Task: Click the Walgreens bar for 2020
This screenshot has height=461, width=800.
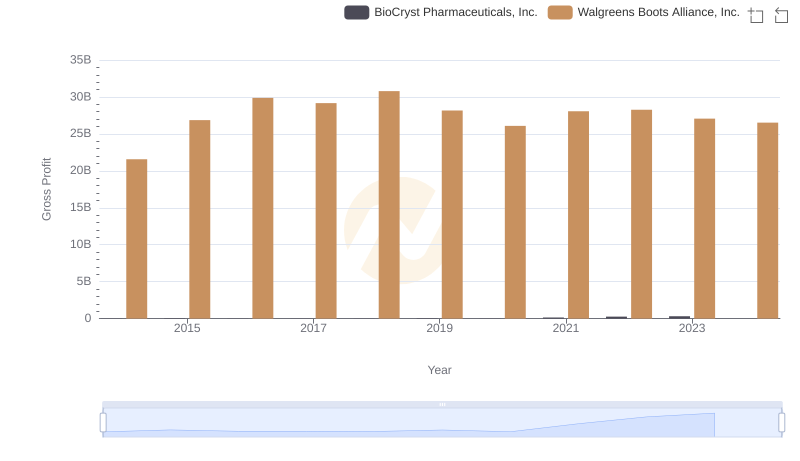Action: click(515, 222)
